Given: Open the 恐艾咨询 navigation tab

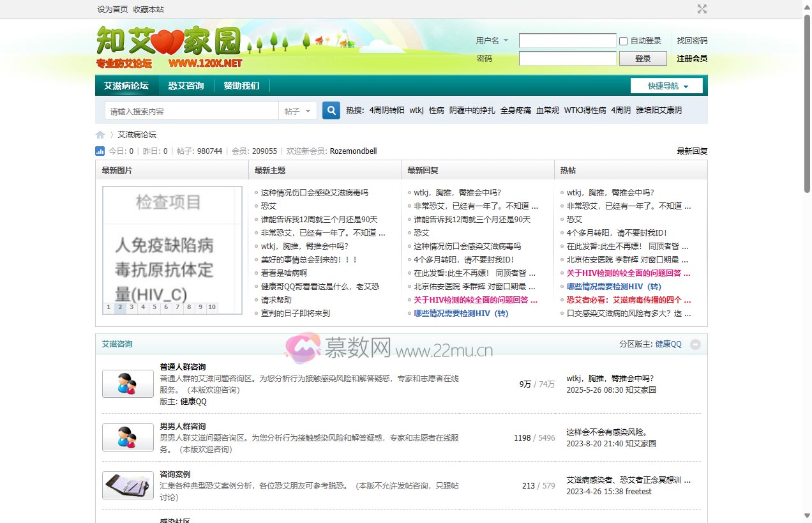Looking at the screenshot, I should 186,86.
